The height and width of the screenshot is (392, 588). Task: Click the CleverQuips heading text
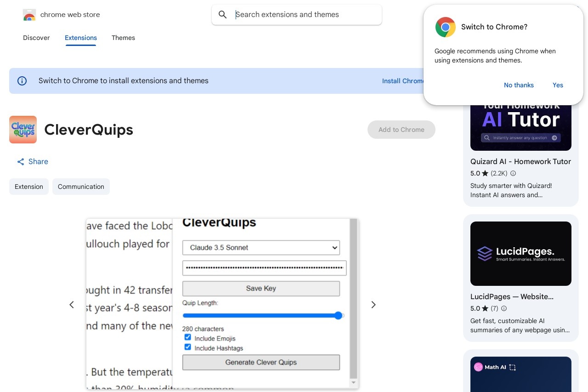click(89, 130)
